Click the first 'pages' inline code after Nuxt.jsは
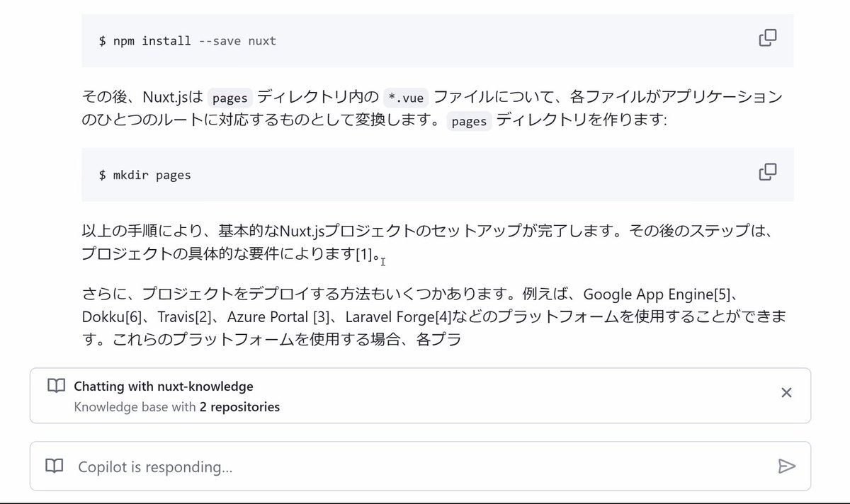850x504 pixels. click(230, 98)
